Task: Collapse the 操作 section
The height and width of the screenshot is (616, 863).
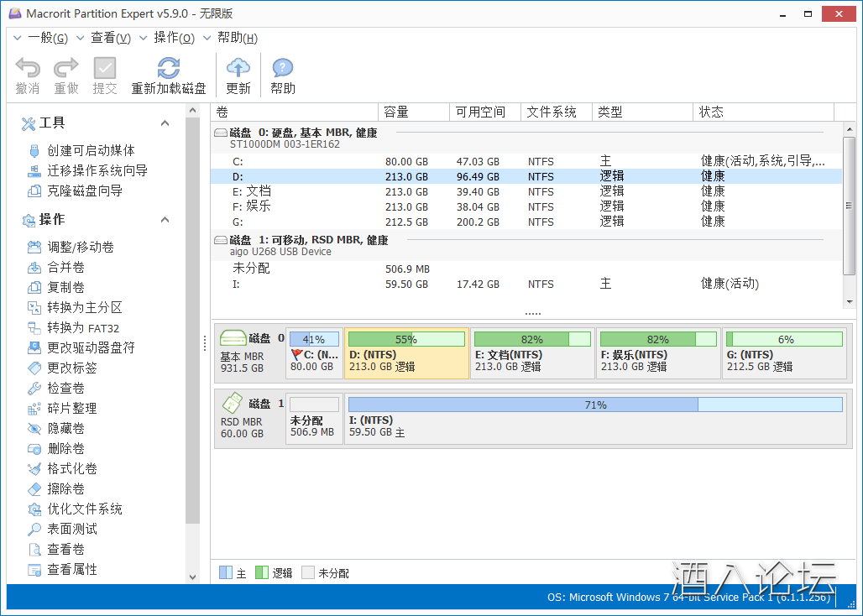Action: 165,220
